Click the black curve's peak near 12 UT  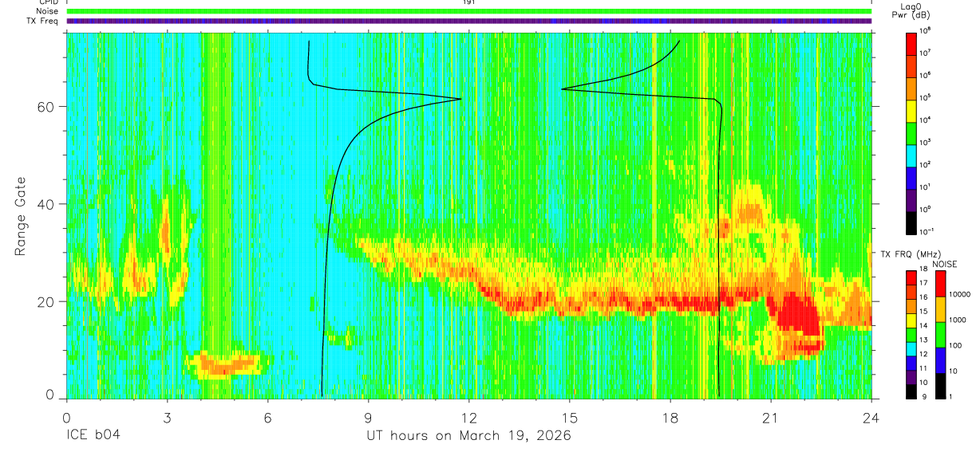click(460, 99)
